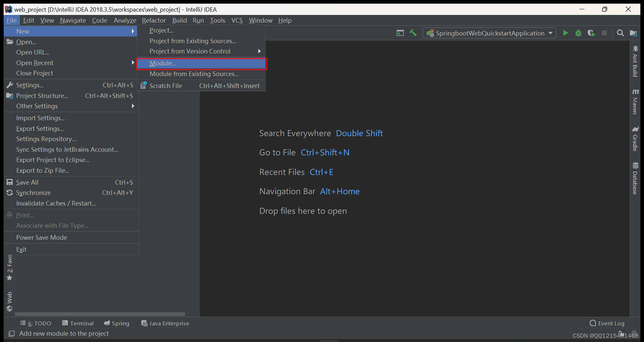Toggle Power Save Mode

click(71, 237)
